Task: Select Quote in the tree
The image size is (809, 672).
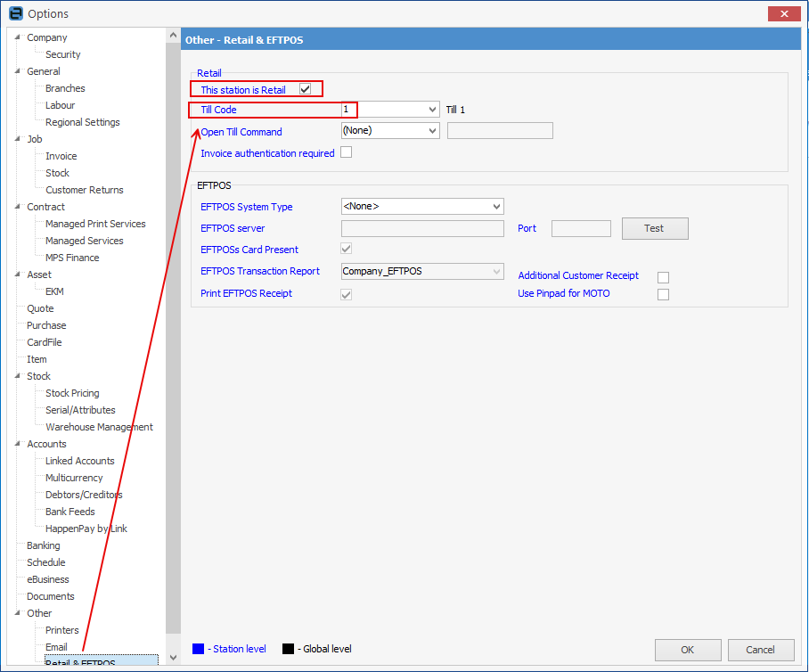Action: coord(40,308)
